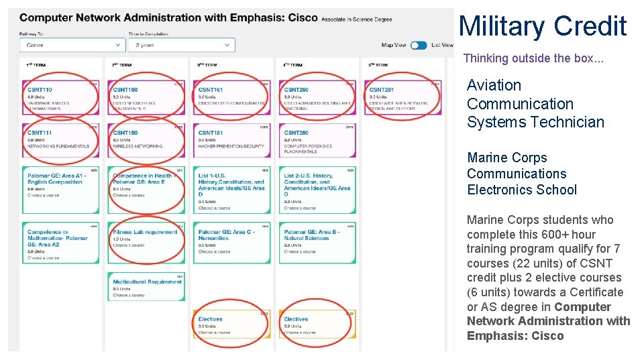Select the Multicultural Requirement card

coord(146,286)
